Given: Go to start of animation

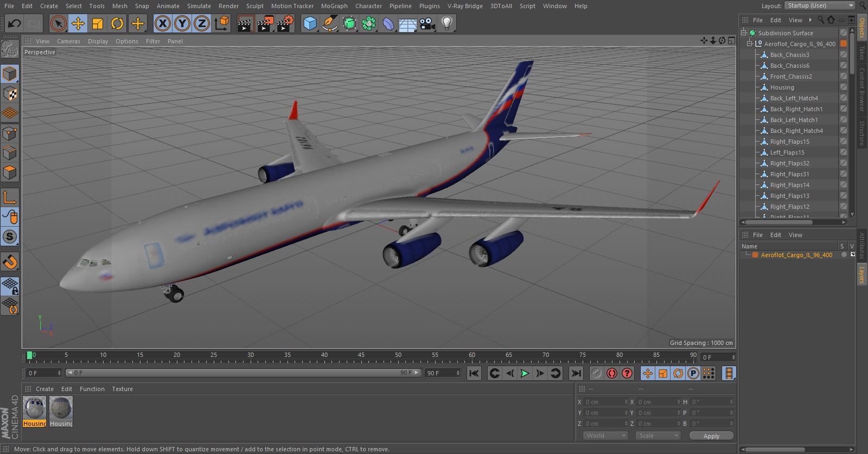Looking at the screenshot, I should [474, 373].
